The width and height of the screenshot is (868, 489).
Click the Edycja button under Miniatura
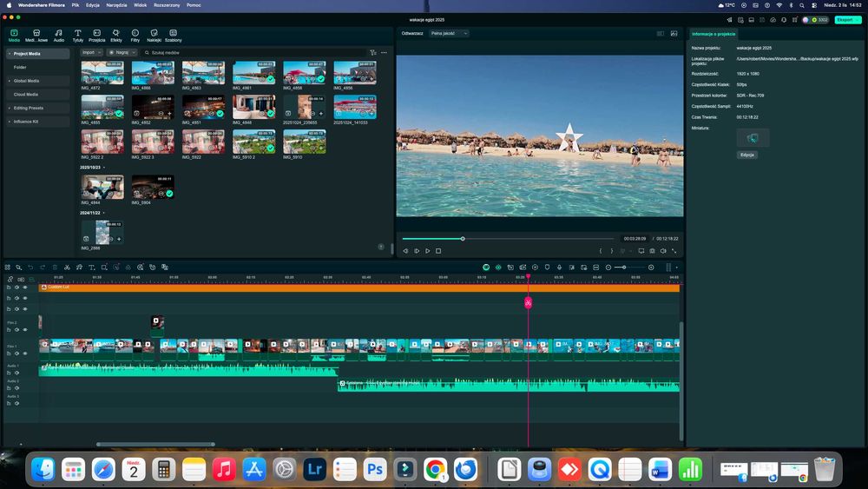(x=747, y=155)
